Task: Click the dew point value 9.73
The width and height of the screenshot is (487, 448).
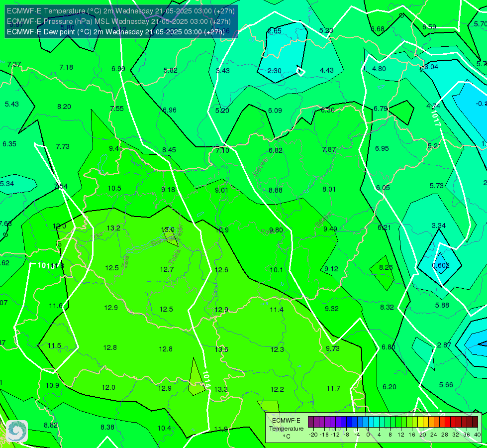Action: coord(333,348)
